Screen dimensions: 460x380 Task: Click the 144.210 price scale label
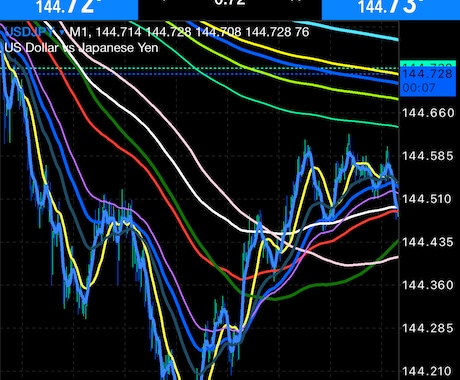click(428, 371)
